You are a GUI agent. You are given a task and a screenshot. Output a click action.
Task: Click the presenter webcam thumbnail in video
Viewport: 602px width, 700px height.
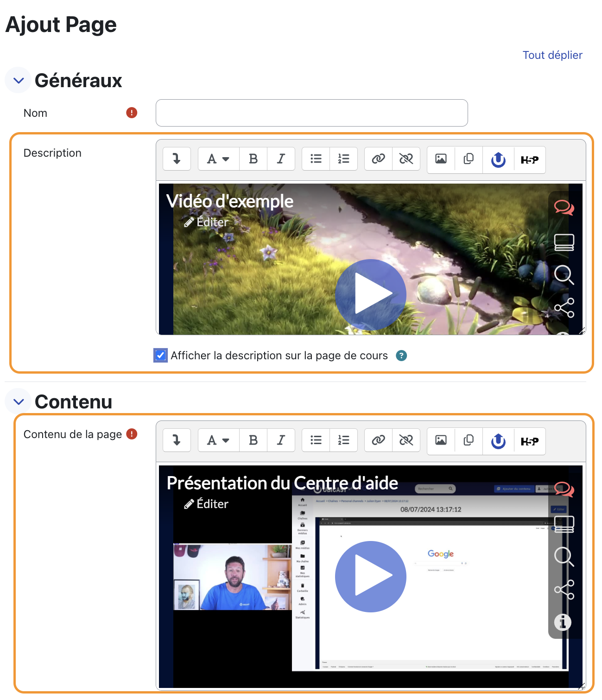point(233,577)
